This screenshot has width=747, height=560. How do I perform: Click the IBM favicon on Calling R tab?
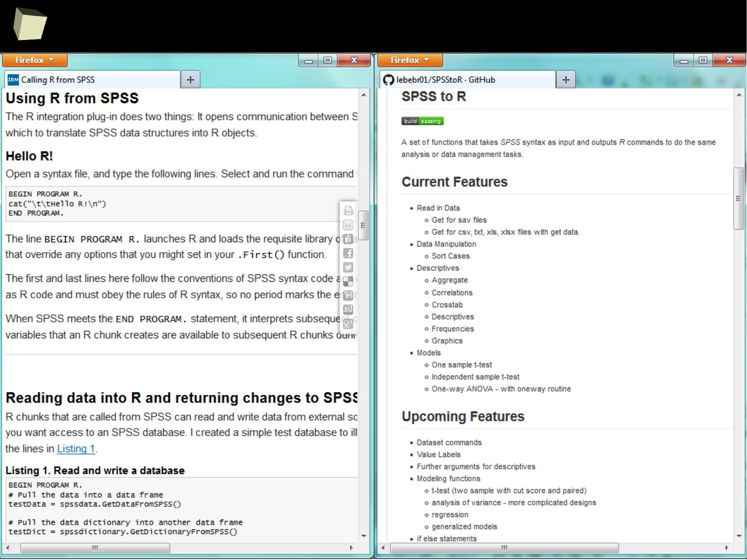(x=13, y=80)
